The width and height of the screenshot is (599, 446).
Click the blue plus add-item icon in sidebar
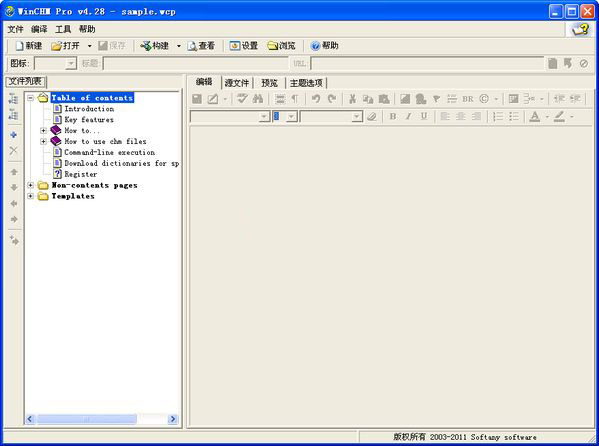14,135
